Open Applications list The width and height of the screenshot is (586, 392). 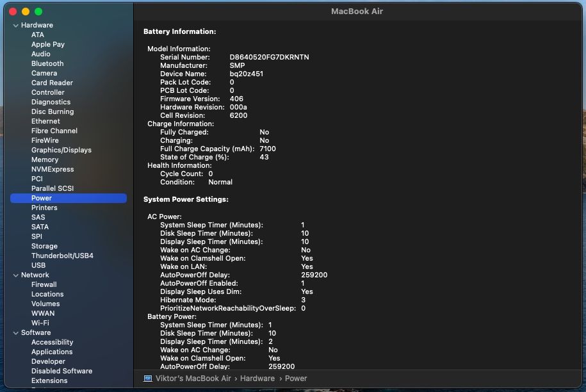point(52,352)
